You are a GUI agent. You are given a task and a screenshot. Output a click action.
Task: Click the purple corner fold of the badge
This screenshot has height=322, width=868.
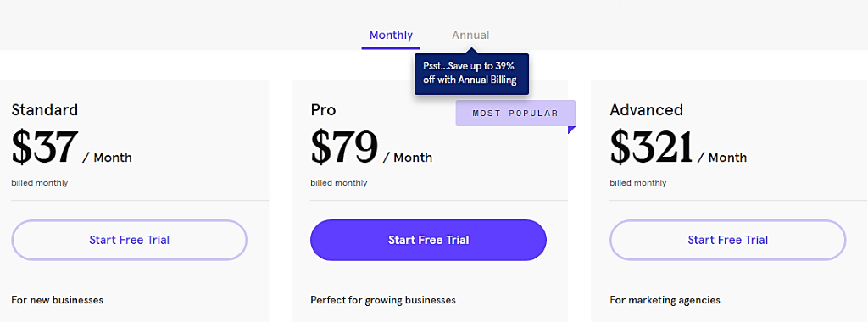tap(572, 130)
